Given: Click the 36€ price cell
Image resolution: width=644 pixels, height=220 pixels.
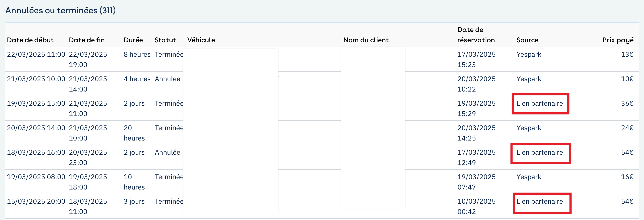Looking at the screenshot, I should click(x=627, y=103).
